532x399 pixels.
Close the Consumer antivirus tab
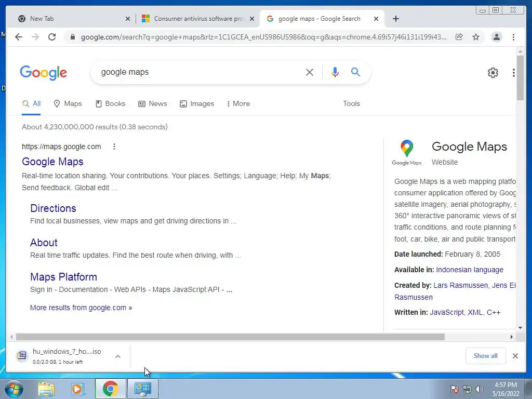click(252, 19)
